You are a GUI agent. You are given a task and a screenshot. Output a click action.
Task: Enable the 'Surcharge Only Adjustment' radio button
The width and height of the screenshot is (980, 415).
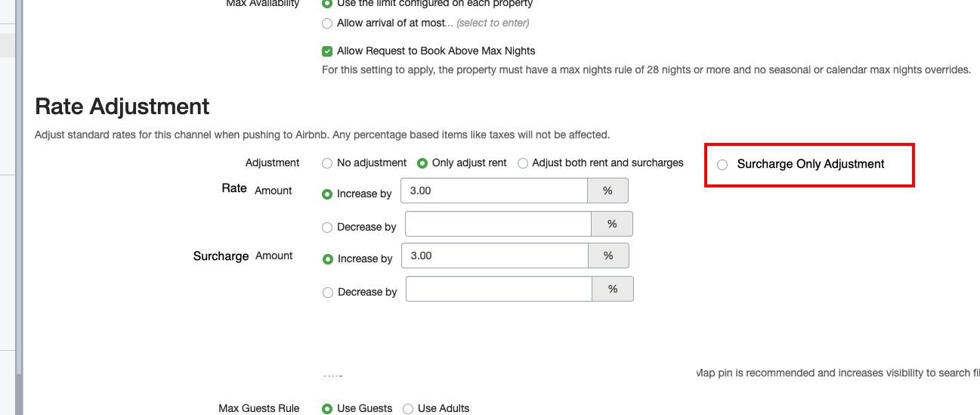(x=722, y=165)
